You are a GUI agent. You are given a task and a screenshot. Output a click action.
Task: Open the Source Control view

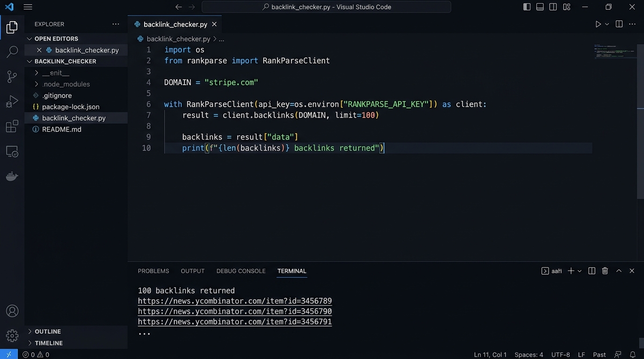pyautogui.click(x=12, y=77)
